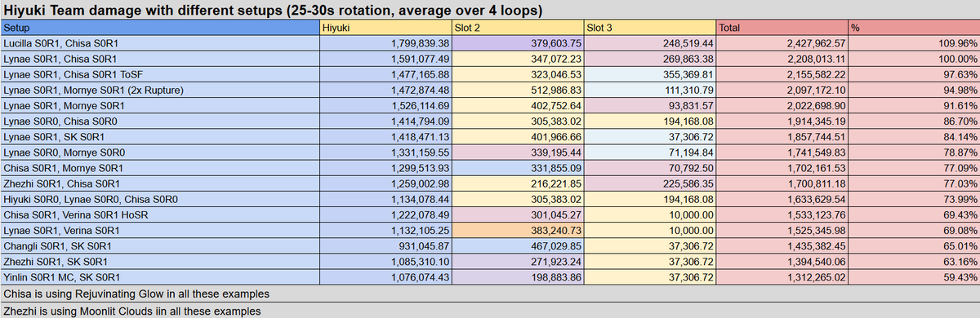Click the Hiyuki value 1,526,114.69

pos(385,106)
